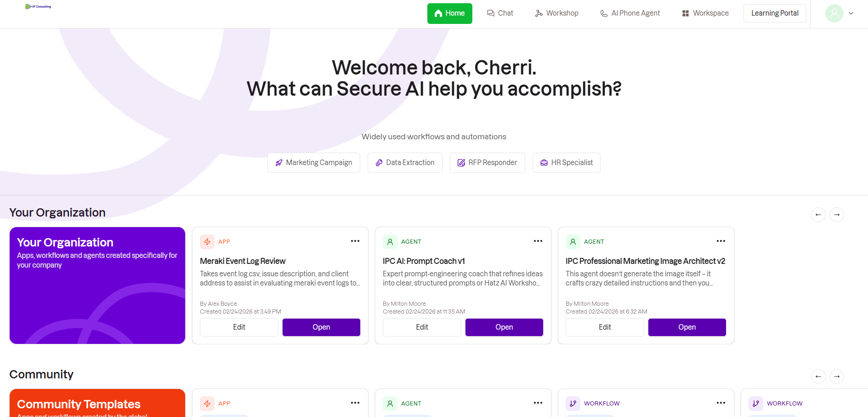Click the right arrow in Your Organization carousel
The image size is (868, 417).
836,215
